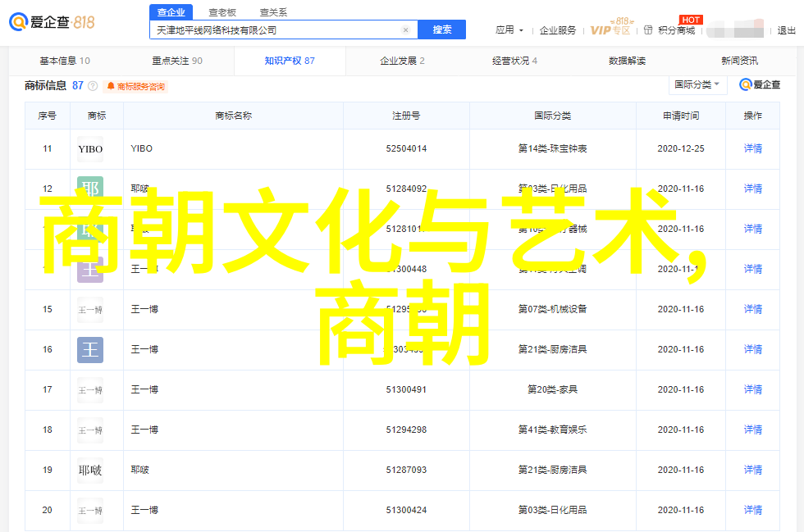Switch to the 查老板 search tab
Screen dimensions: 804x532
(x=222, y=12)
